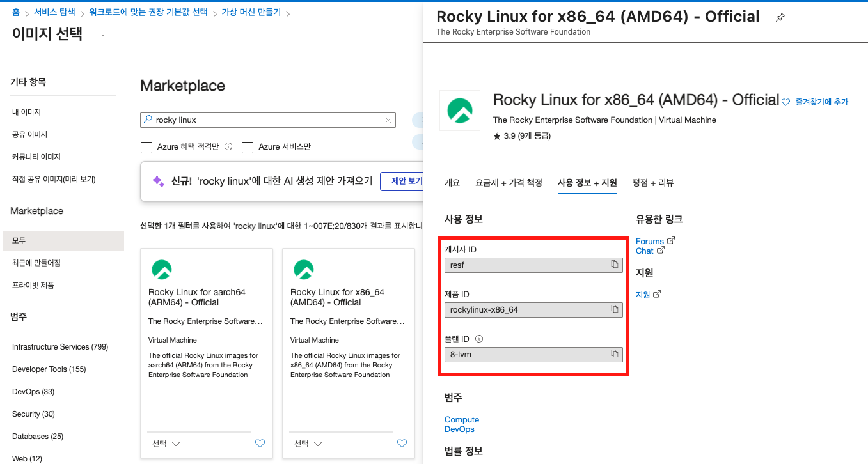Screen dimensions: 868x464
Task: Pin the Rocky Linux detail pane
Action: (780, 17)
